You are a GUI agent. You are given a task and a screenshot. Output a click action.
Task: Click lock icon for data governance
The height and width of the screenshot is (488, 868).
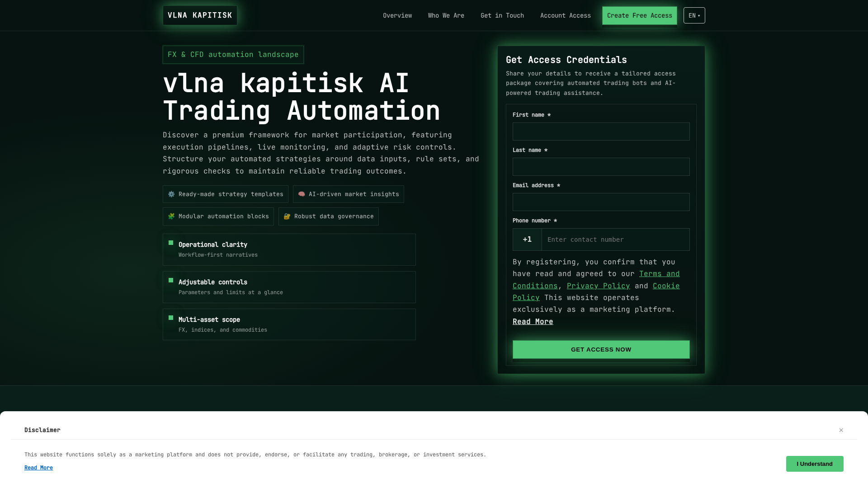coord(287,216)
